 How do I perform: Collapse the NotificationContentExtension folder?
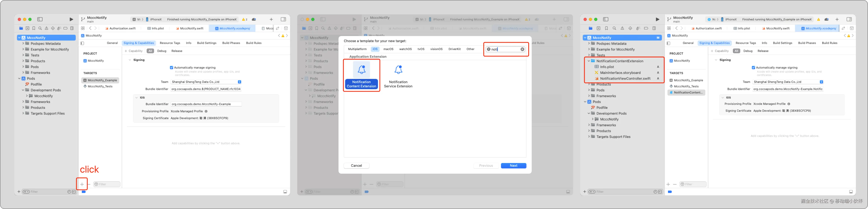click(589, 61)
